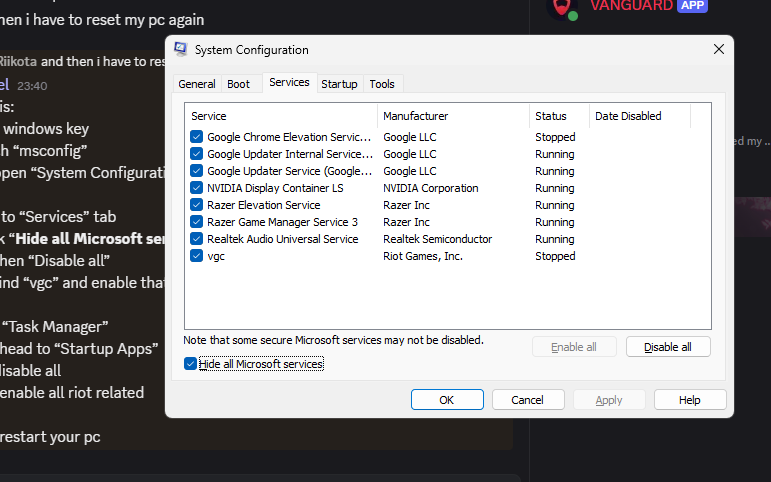Image resolution: width=771 pixels, height=482 pixels.
Task: Open the Tools tab
Action: pos(382,84)
